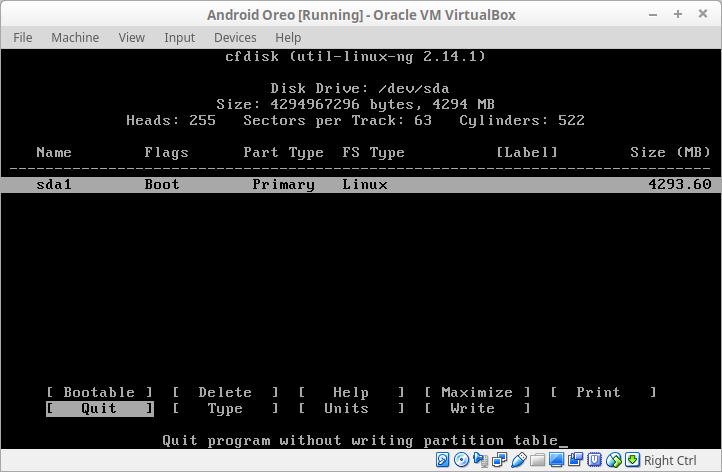Select the Bootable option in cfdisk
This screenshot has height=472, width=722.
point(99,392)
